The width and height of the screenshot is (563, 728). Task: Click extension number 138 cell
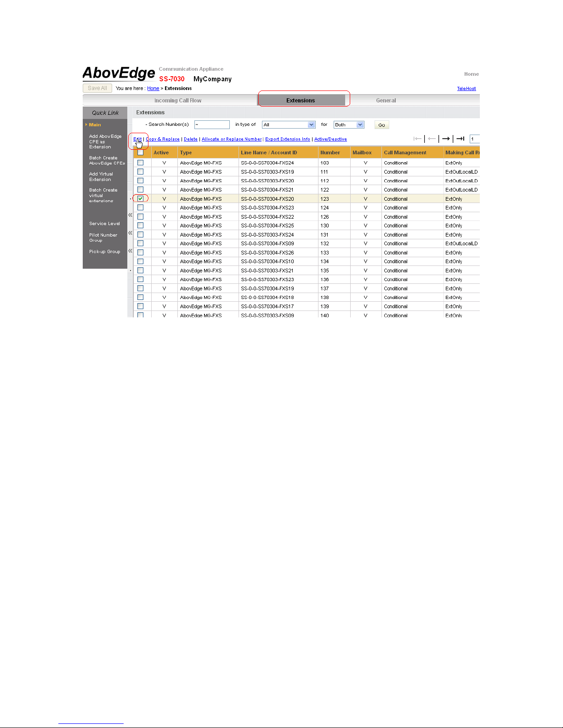pos(325,298)
